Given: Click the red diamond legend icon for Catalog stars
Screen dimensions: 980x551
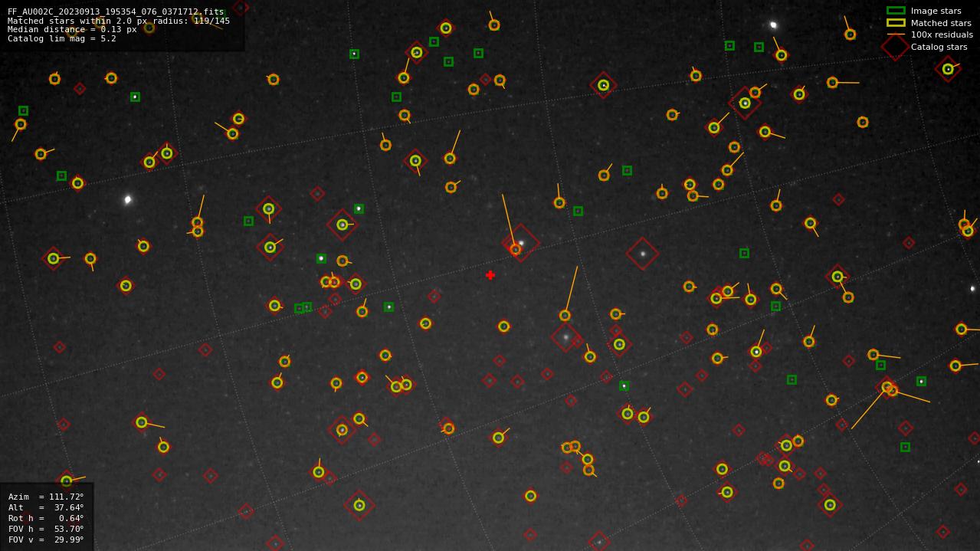Looking at the screenshot, I should point(896,47).
